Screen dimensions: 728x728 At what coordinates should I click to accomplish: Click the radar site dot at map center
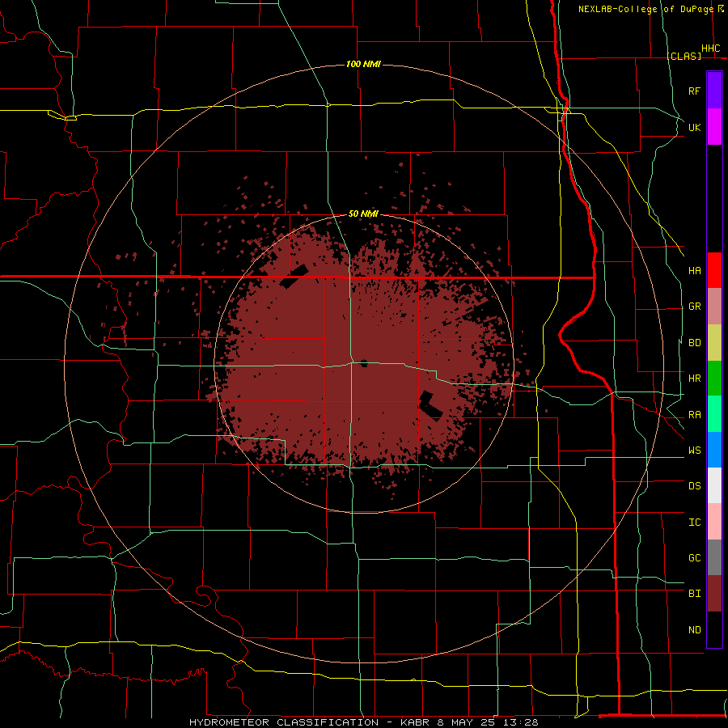pyautogui.click(x=364, y=363)
